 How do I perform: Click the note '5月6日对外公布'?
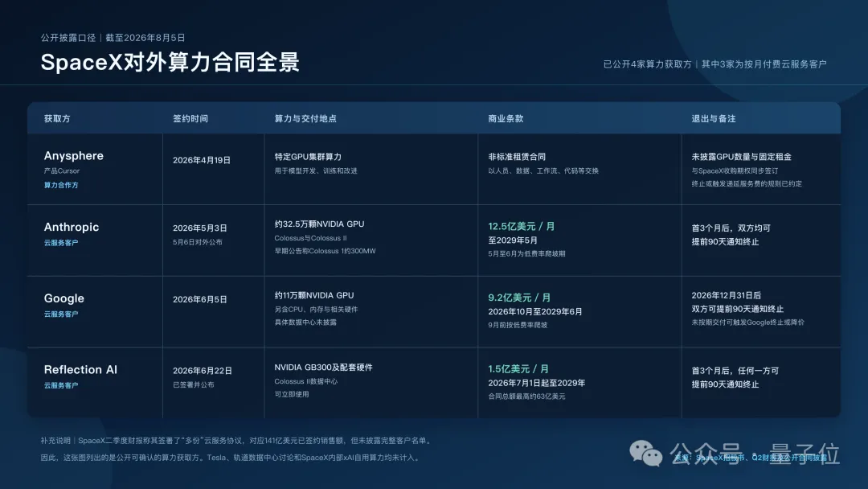[198, 242]
